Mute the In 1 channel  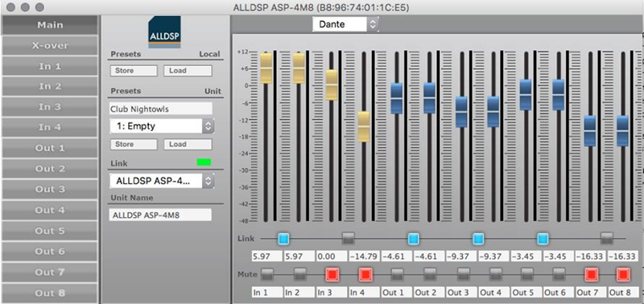tap(267, 274)
